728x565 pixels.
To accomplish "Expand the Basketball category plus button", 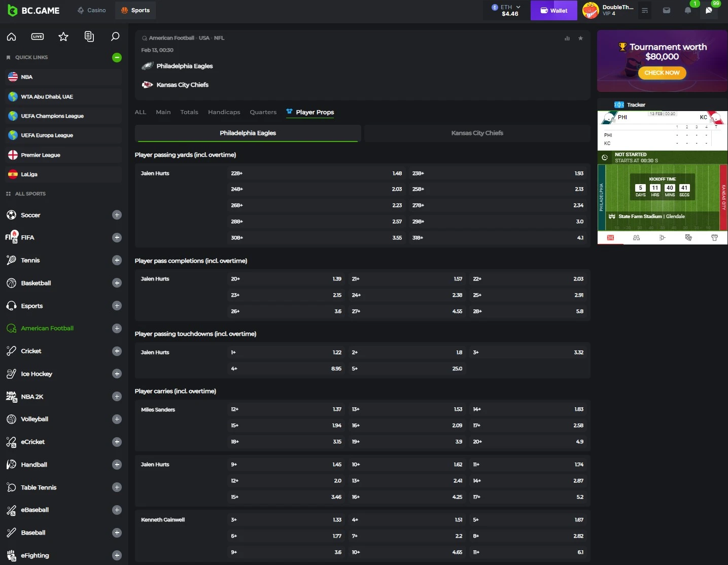I will [x=117, y=283].
